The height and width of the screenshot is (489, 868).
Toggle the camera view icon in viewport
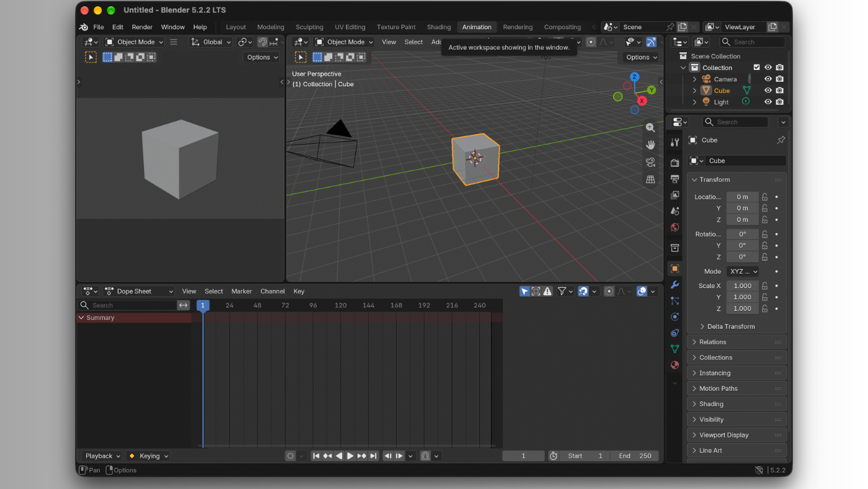pyautogui.click(x=650, y=162)
